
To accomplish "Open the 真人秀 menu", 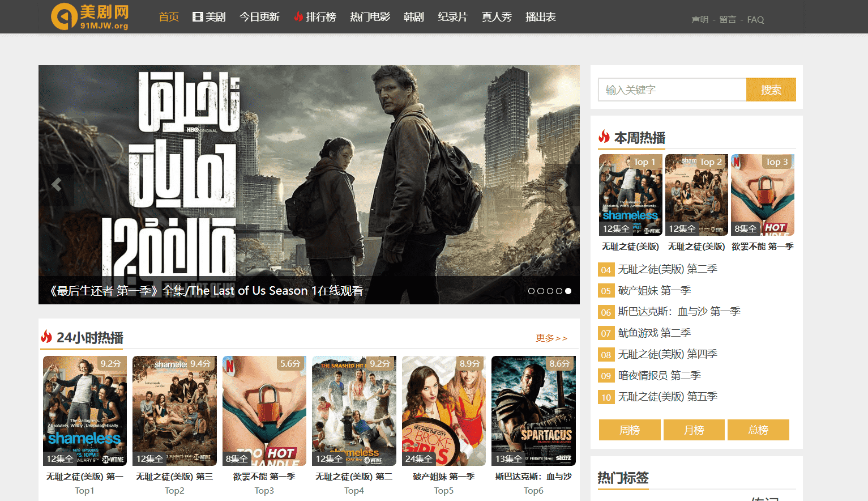I will (497, 17).
